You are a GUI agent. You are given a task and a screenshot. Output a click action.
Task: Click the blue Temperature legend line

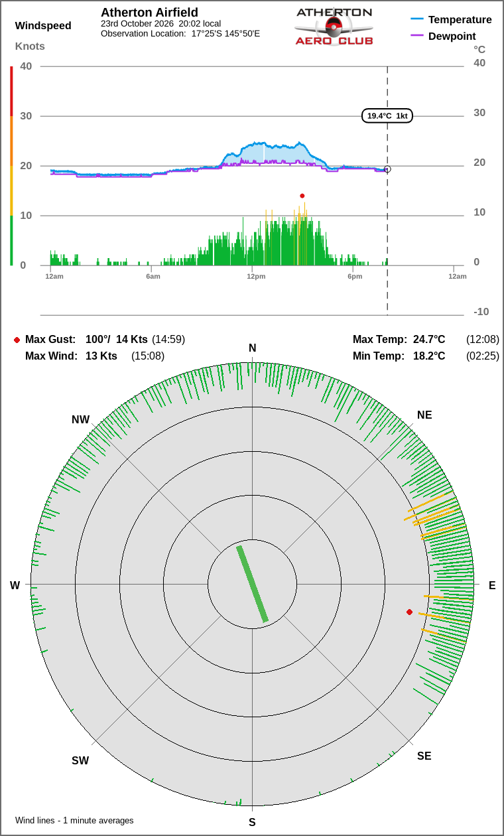[x=417, y=19]
